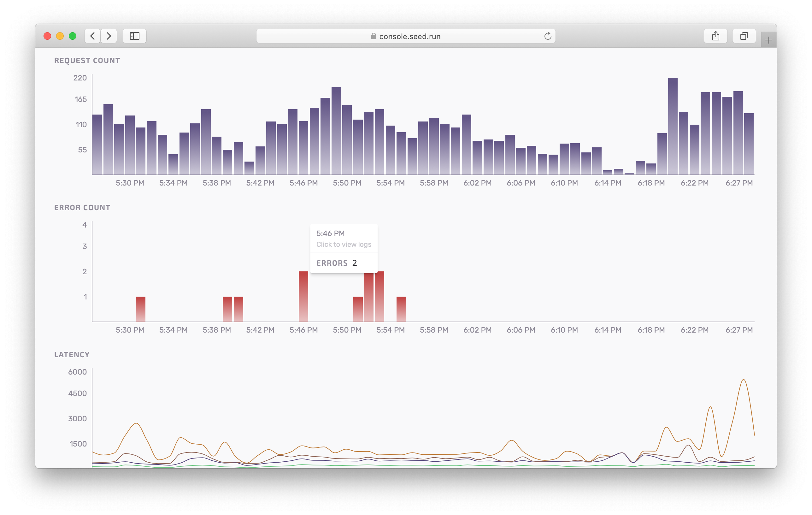This screenshot has width=812, height=515.
Task: Click the highest orange latency peak
Action: pyautogui.click(x=744, y=380)
